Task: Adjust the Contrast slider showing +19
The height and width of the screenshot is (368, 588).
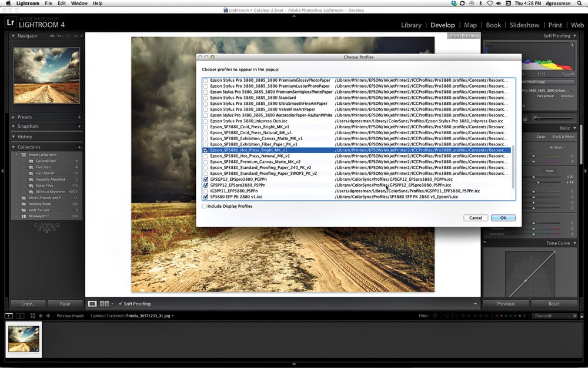Action: pyautogui.click(x=538, y=183)
